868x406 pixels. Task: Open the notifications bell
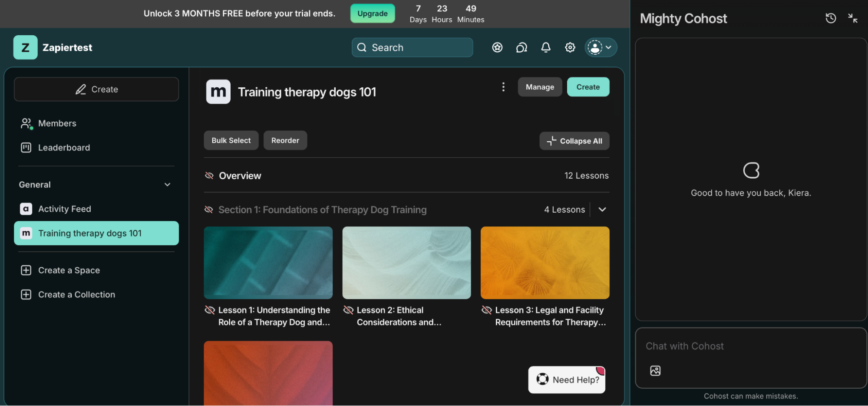point(546,47)
